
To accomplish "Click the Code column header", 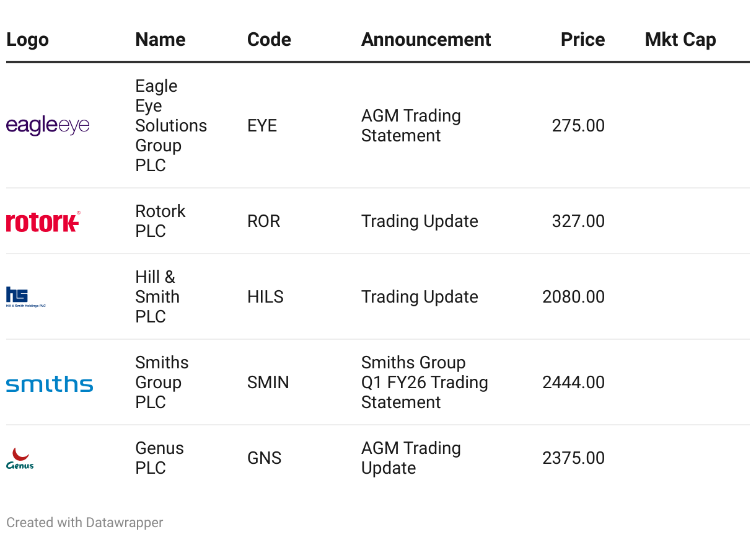I will pos(269,40).
